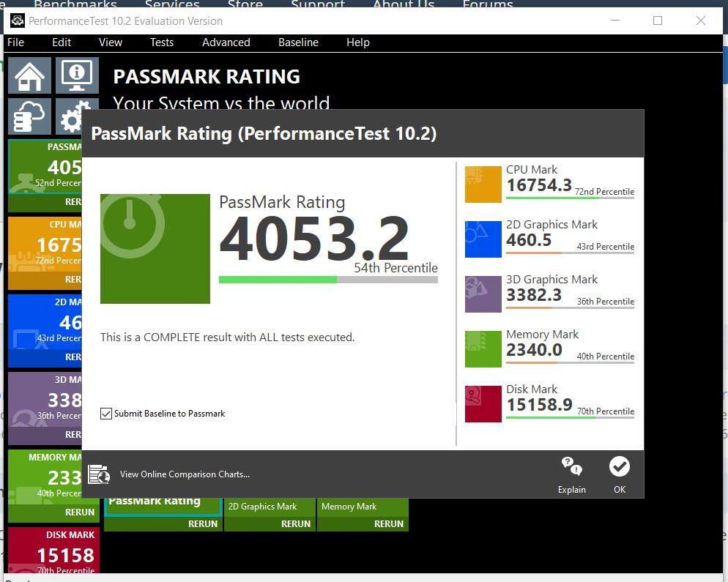The image size is (728, 582).
Task: Click the 3D Graphics Mark purple icon
Action: pos(483,294)
